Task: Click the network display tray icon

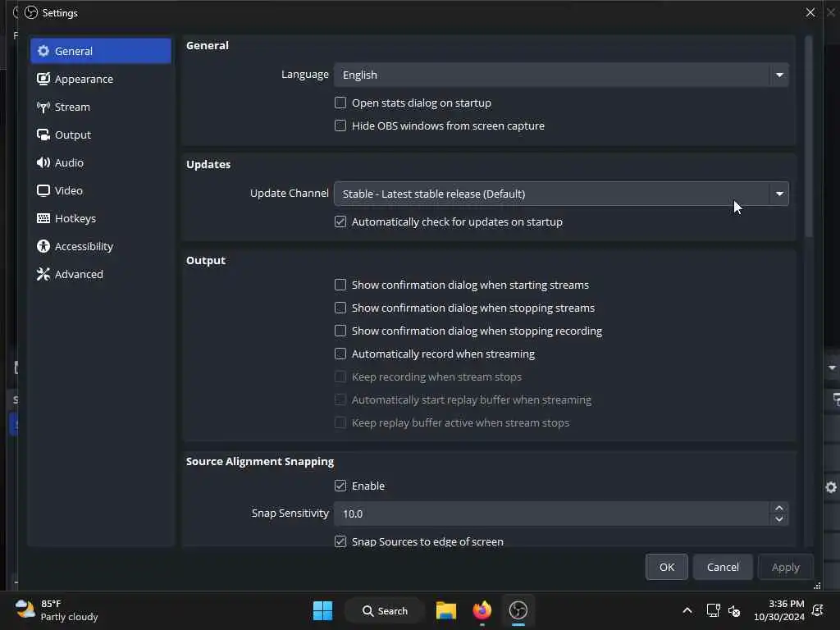Action: pyautogui.click(x=713, y=610)
